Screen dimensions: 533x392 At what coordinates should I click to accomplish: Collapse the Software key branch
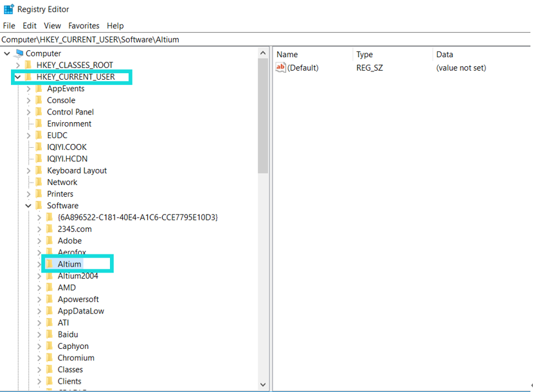pos(28,206)
